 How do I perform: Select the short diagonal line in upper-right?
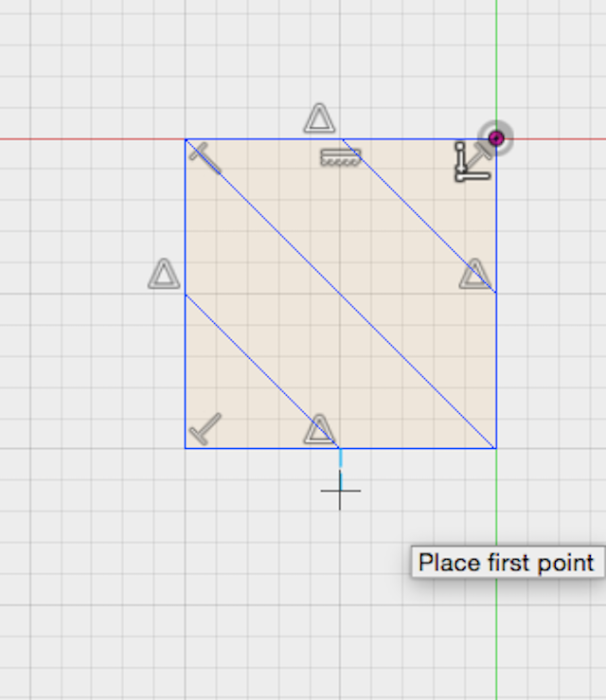click(x=419, y=216)
